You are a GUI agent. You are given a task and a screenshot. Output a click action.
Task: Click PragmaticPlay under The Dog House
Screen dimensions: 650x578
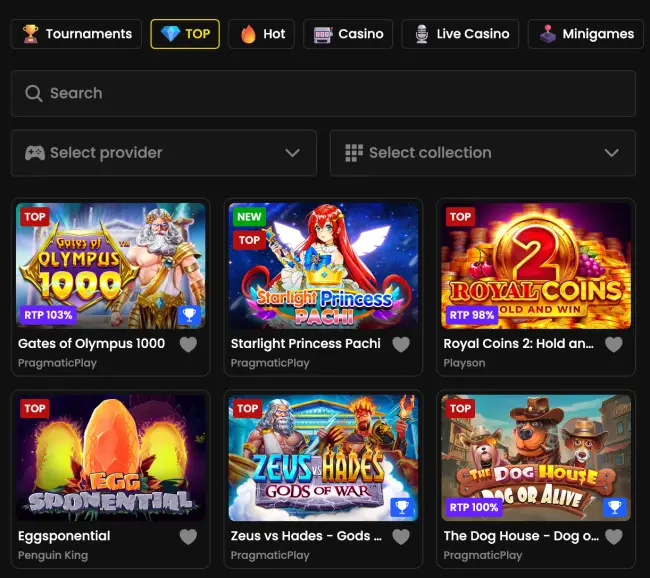(x=483, y=556)
